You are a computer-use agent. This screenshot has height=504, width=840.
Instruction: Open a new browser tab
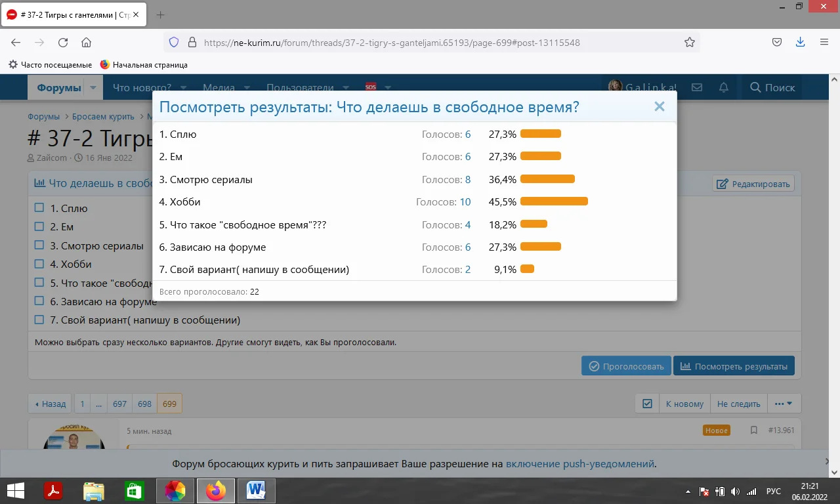161,14
